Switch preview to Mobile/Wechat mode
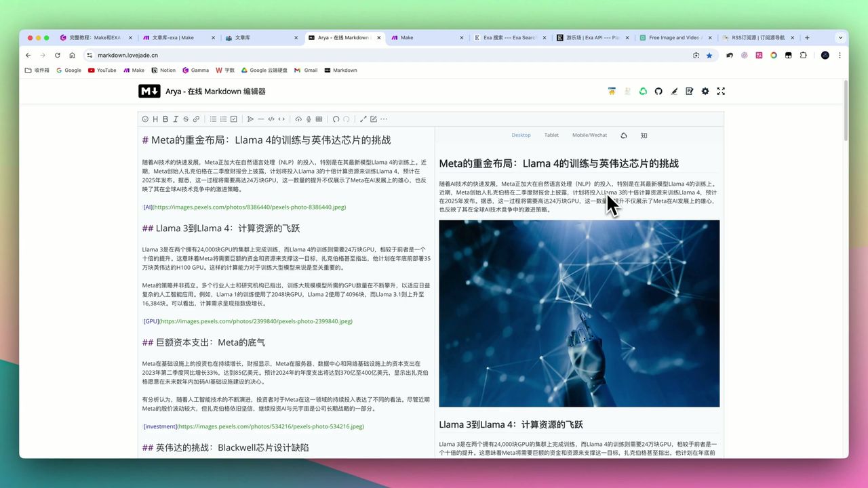Image resolution: width=868 pixels, height=488 pixels. [589, 135]
